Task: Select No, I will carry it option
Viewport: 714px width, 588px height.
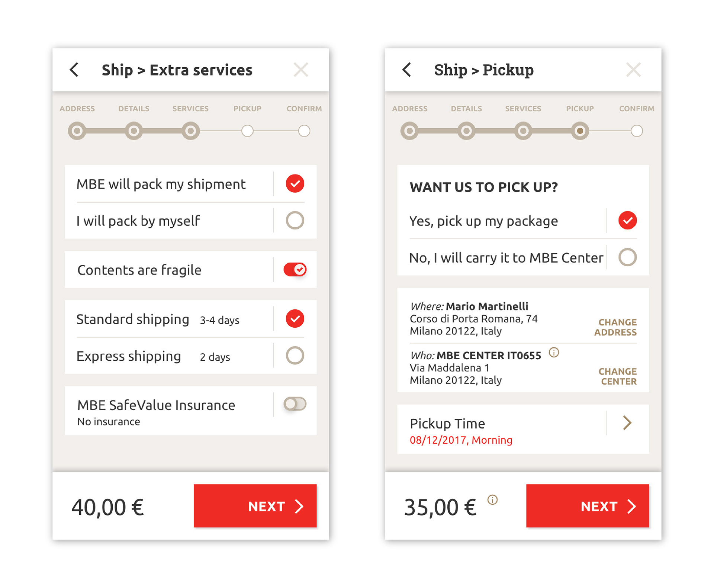Action: (627, 257)
